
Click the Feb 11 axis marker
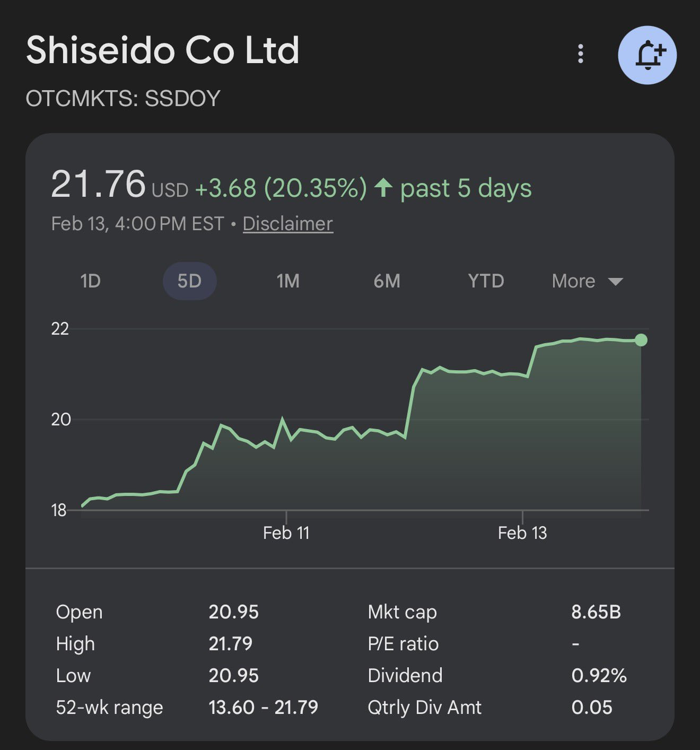[286, 533]
